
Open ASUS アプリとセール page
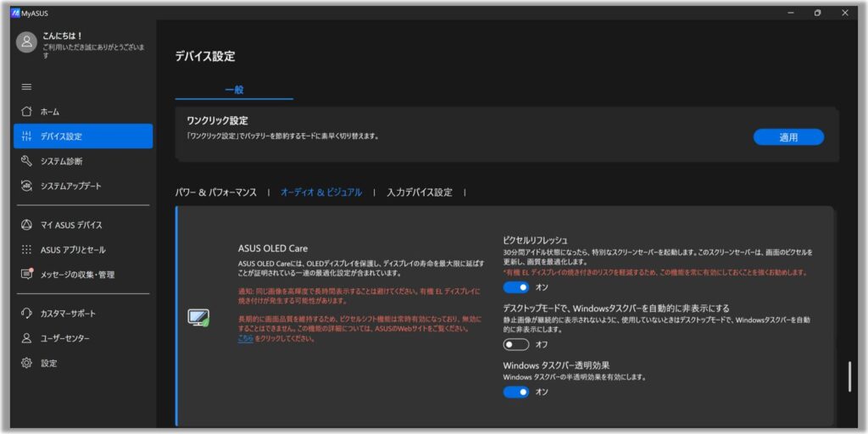coord(83,250)
